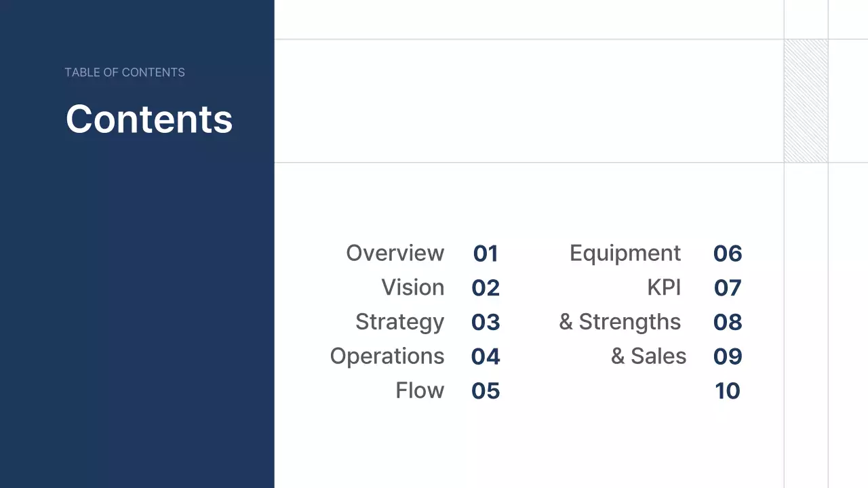
Task: Click the large Contents heading
Action: [x=149, y=119]
